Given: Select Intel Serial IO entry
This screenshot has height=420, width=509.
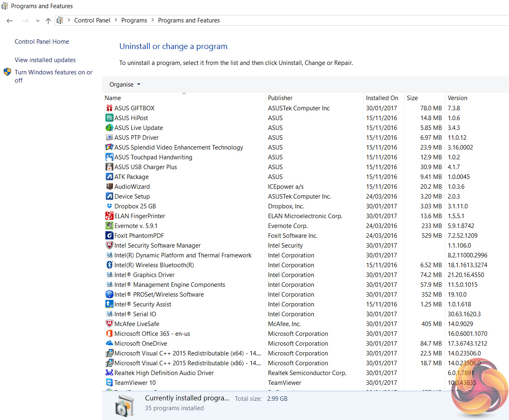Looking at the screenshot, I should click(x=135, y=314).
